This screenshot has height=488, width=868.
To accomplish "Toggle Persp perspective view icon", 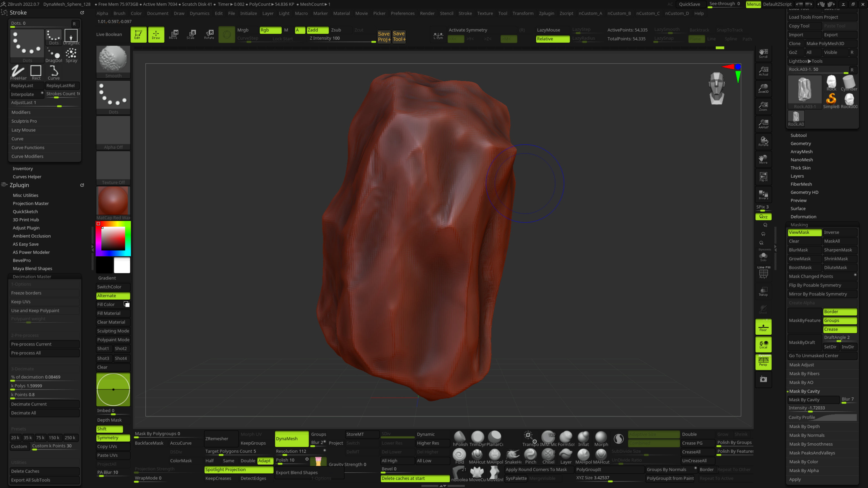I will click(x=763, y=361).
